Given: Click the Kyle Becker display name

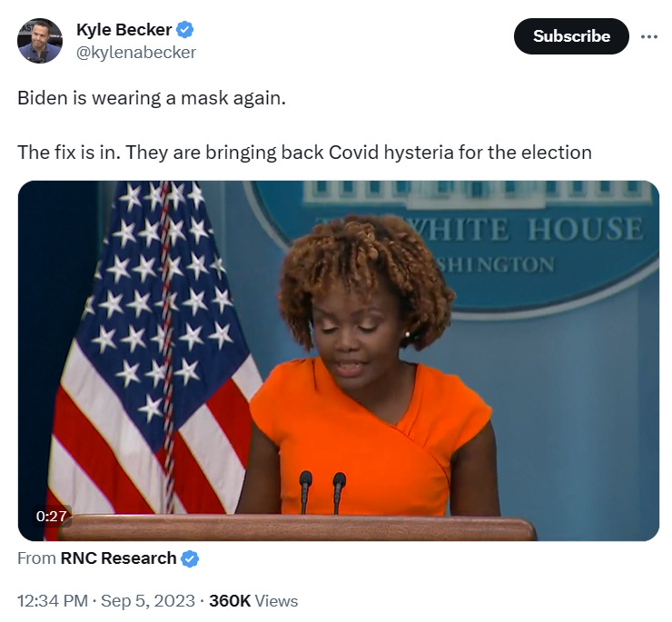Looking at the screenshot, I should coord(124,30).
